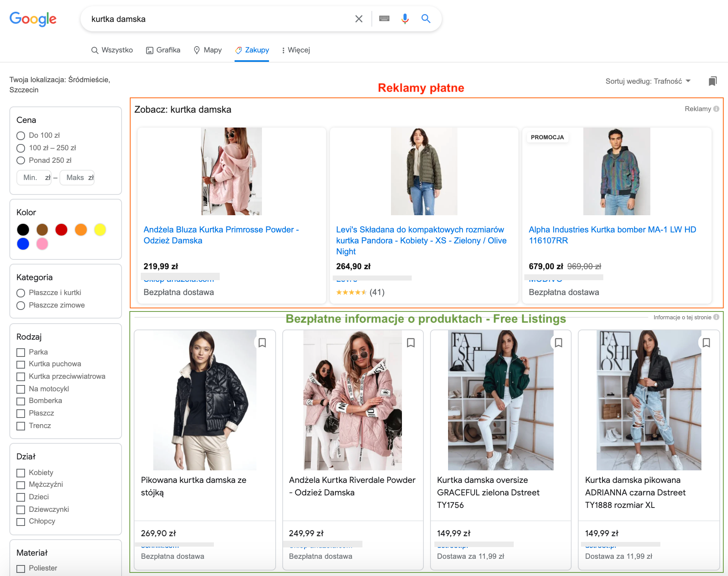Check the Kurtka puchowa checkbox
Viewport: 728px width, 576px height.
point(21,364)
